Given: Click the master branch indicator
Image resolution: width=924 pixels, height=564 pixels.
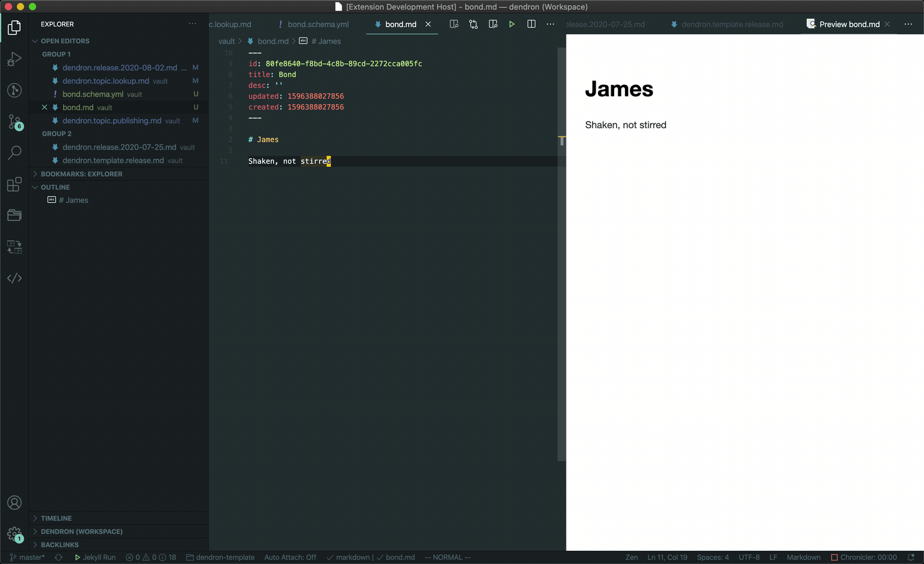Looking at the screenshot, I should point(28,557).
